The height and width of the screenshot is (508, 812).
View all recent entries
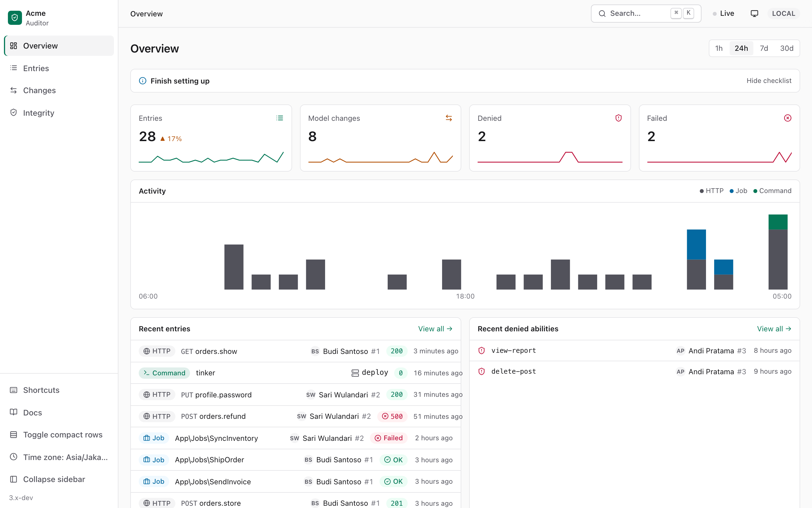(435, 329)
